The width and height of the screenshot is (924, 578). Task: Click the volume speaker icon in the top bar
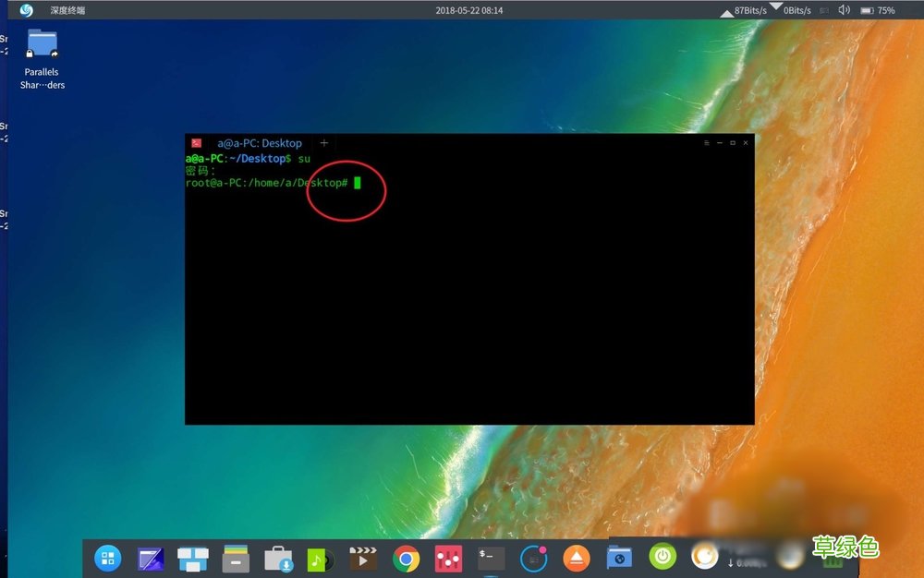tap(844, 10)
